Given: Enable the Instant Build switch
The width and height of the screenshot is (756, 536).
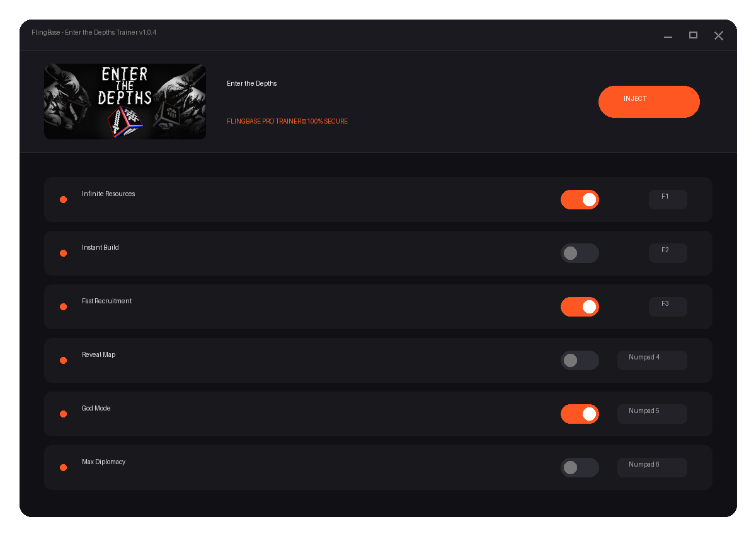Looking at the screenshot, I should pos(580,253).
